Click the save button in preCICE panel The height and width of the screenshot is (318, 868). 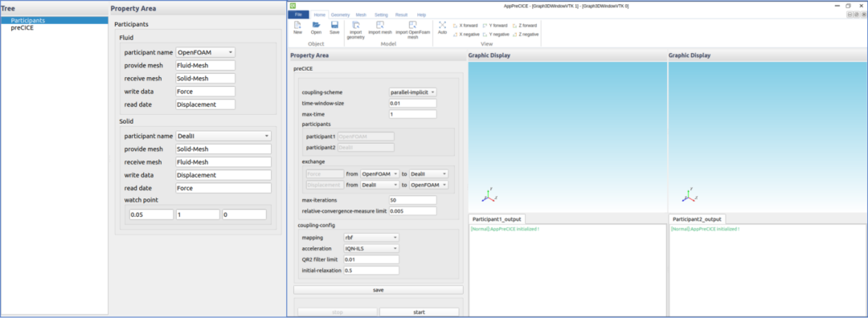[x=378, y=290]
